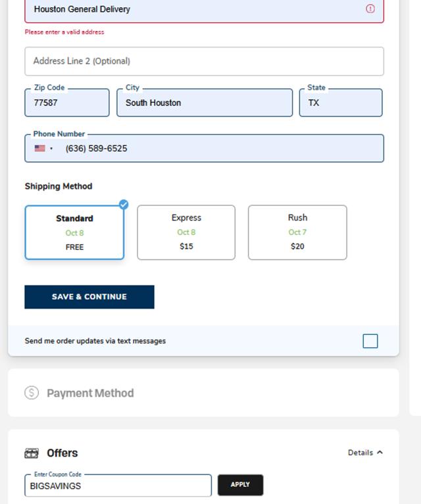Select Express shipping for $15

(x=186, y=232)
